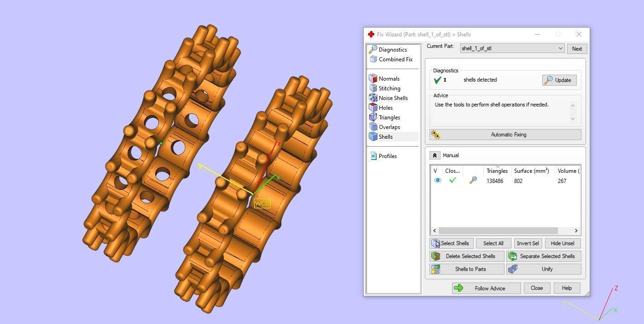
Task: Toggle visibility eye of the shell row
Action: (x=437, y=181)
